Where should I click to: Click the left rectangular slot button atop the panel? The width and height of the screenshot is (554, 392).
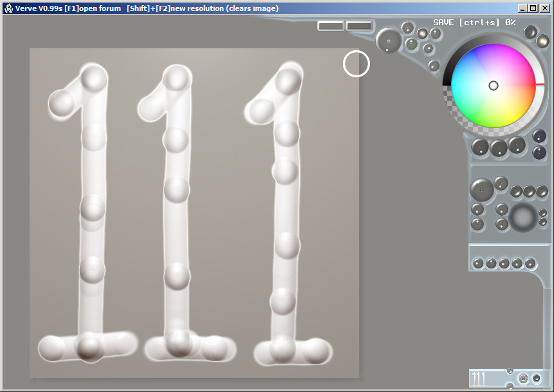pyautogui.click(x=330, y=26)
